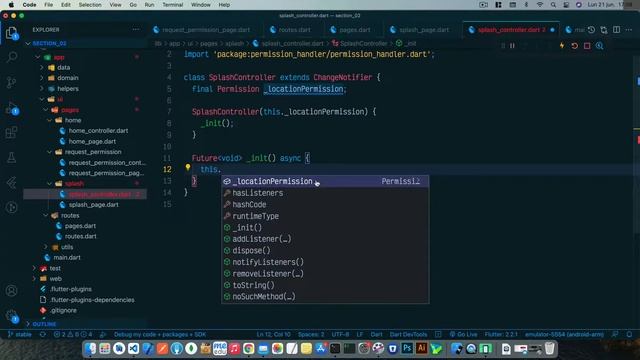
Task: Expand the OUTLINE section
Action: [x=44, y=324]
